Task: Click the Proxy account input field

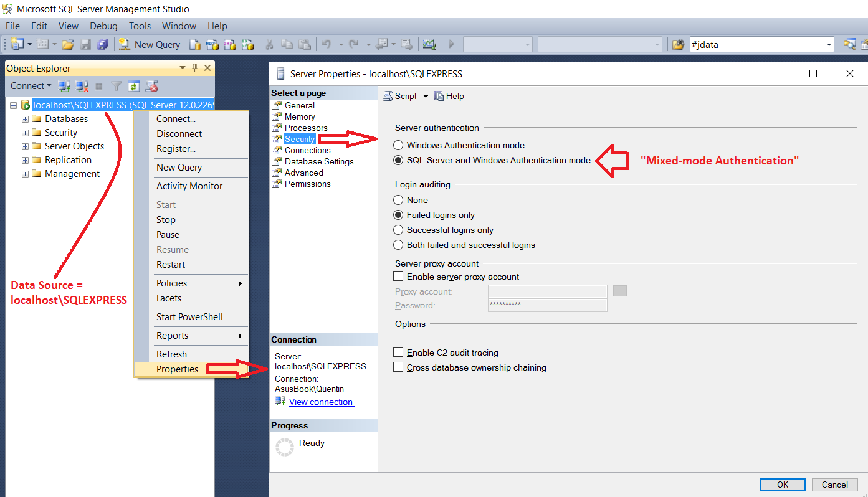Action: click(x=548, y=291)
